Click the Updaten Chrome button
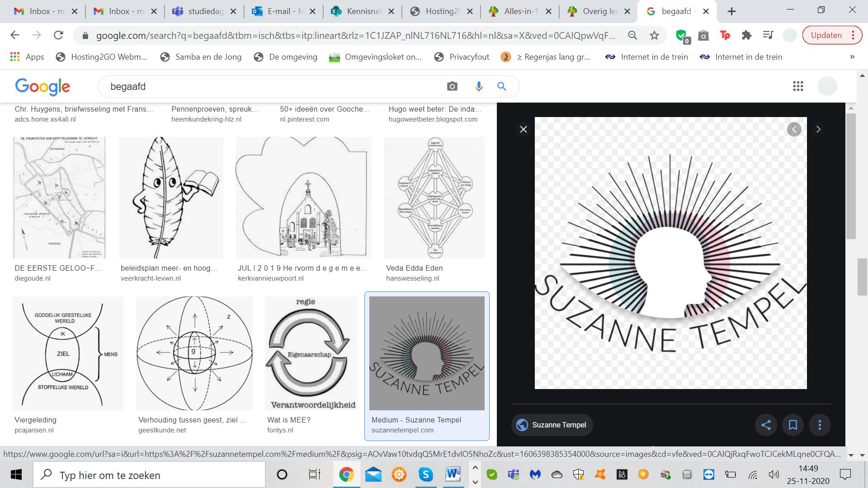The image size is (868, 488). click(x=832, y=35)
